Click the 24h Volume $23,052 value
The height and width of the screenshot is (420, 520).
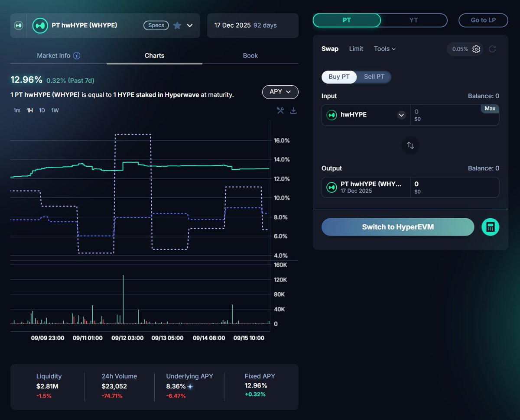pyautogui.click(x=114, y=386)
